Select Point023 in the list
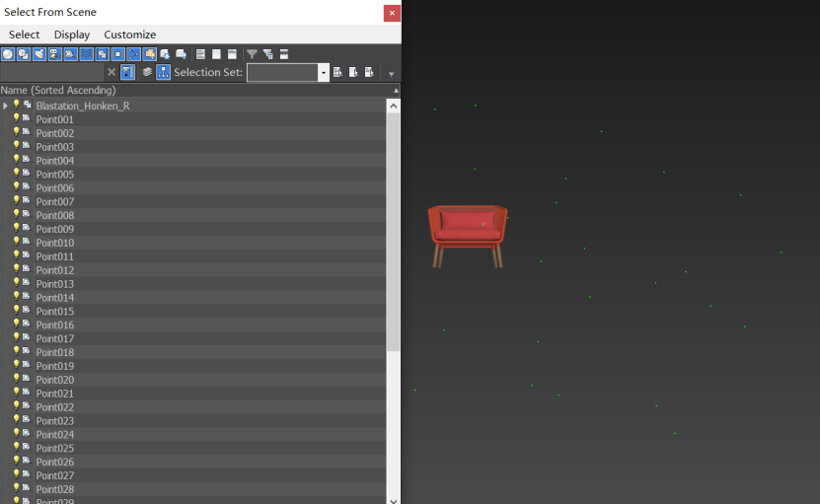 [x=55, y=421]
